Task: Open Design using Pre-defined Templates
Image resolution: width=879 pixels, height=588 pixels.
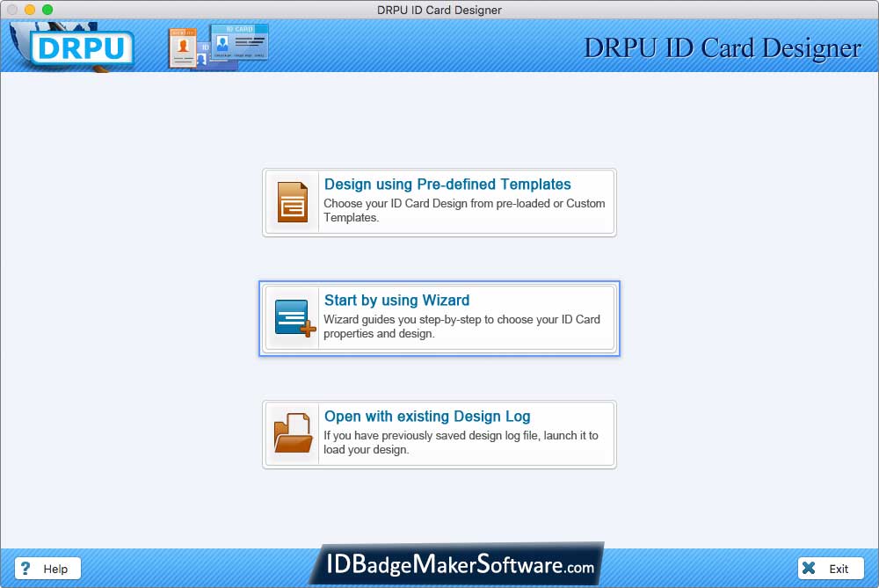Action: (x=439, y=202)
